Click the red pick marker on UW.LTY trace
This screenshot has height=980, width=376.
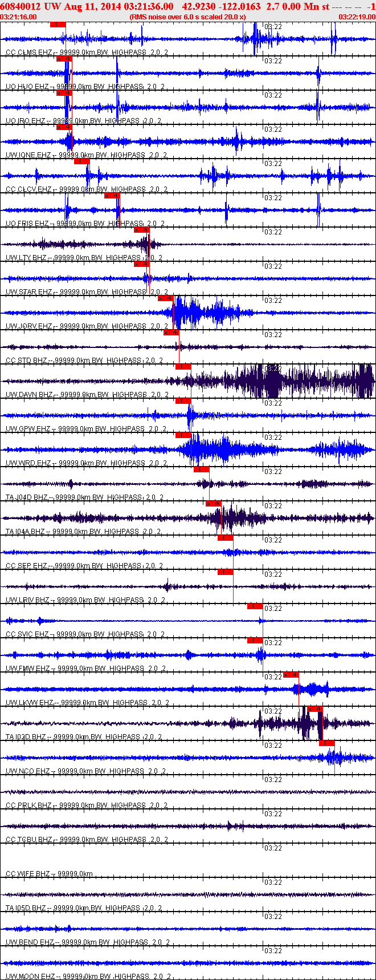[x=141, y=230]
